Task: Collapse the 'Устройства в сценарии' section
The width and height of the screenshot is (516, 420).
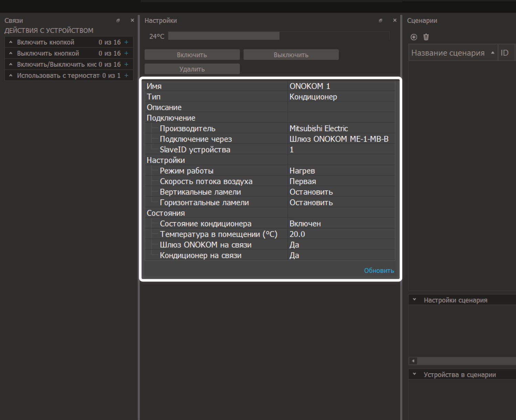Action: point(415,374)
